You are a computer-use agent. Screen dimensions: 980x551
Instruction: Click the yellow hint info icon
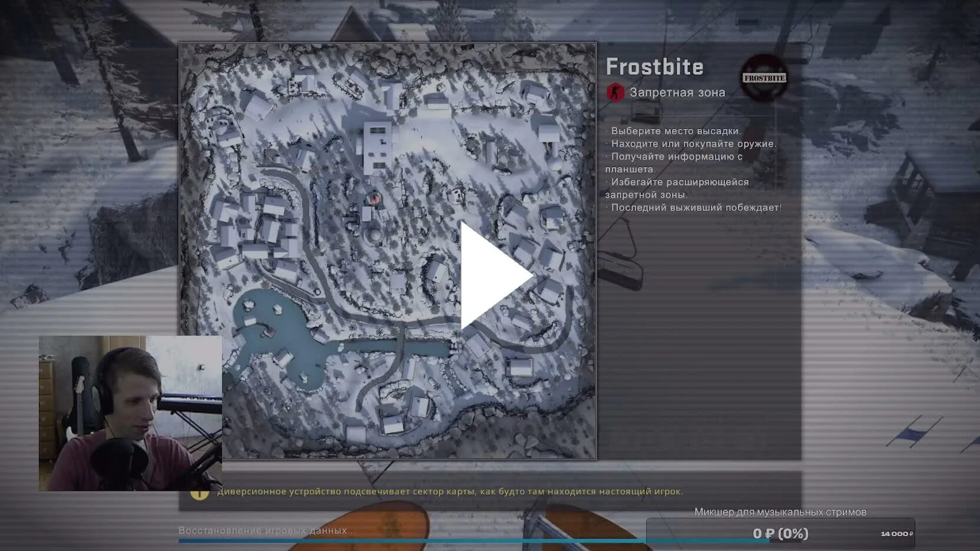200,492
